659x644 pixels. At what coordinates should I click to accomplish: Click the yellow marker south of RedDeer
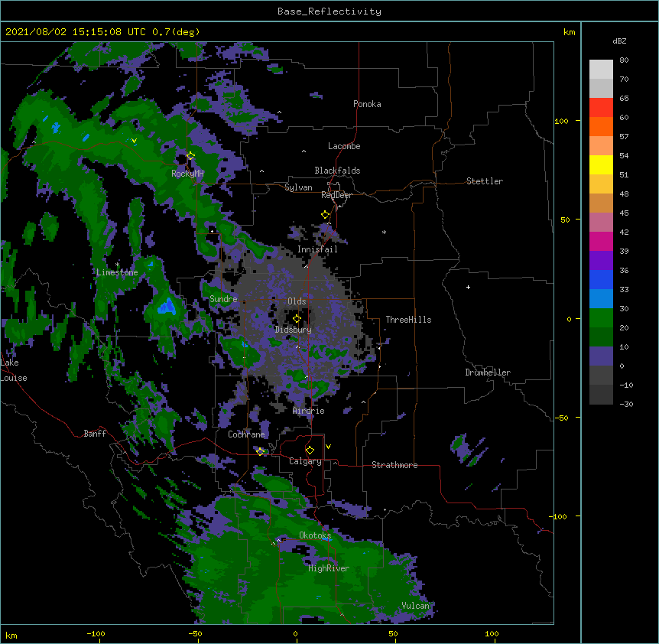[x=325, y=215]
